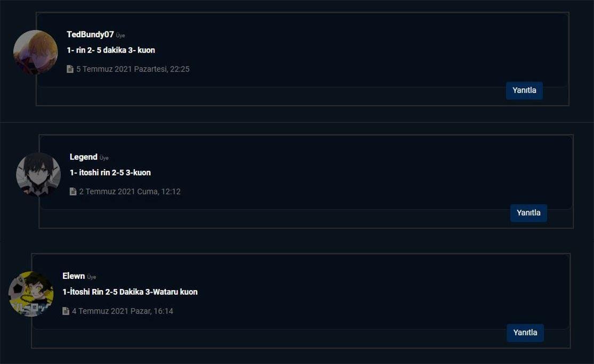Screen dimensions: 594x364
Task: Click the Legend username
Action: [84, 157]
